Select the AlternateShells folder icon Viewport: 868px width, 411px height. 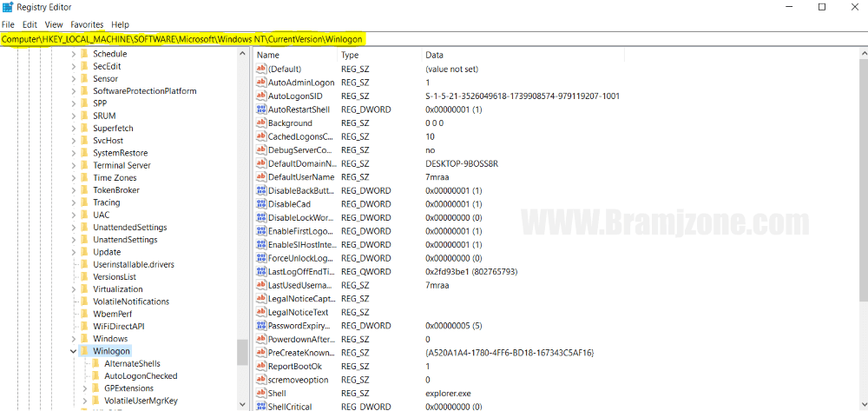coord(95,363)
